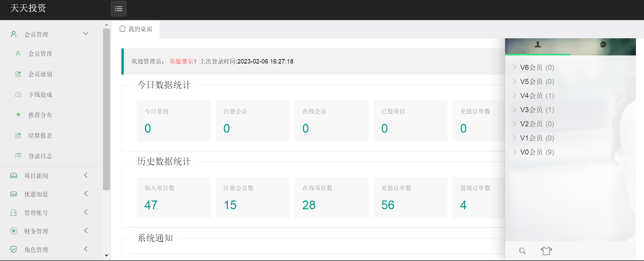This screenshot has width=644, height=261.
Task: Click the 注册会员 statistic card
Action: tap(253, 121)
